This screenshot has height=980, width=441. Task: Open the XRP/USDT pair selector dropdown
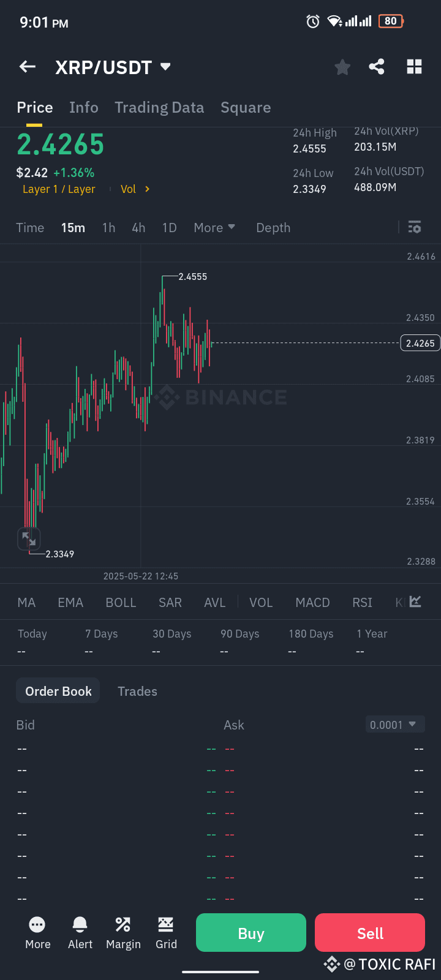pos(165,67)
